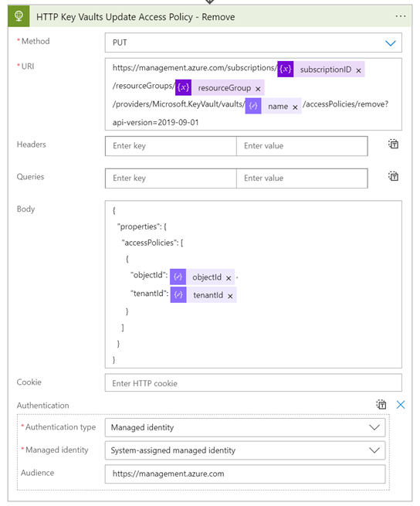Remove the resourceGroup token from the URI
420x506 pixels.
coord(258,89)
